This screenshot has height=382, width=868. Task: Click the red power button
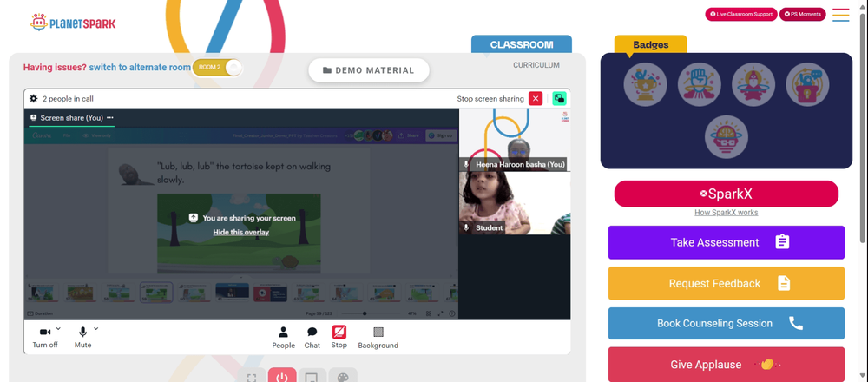(x=282, y=378)
